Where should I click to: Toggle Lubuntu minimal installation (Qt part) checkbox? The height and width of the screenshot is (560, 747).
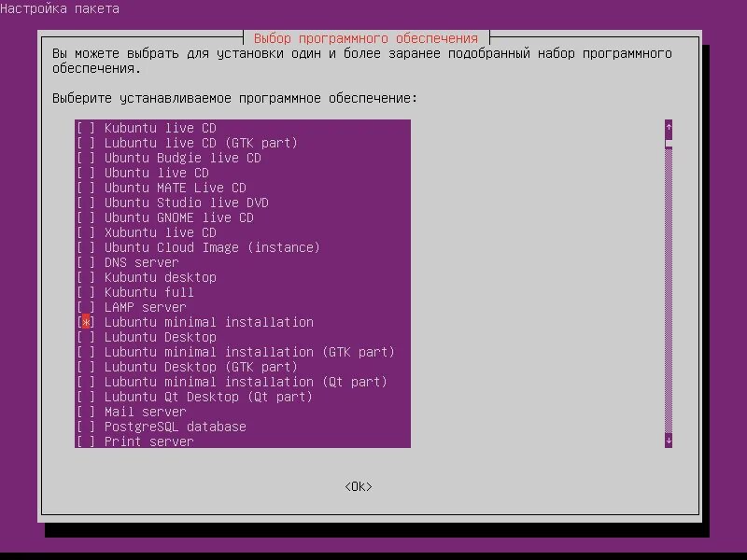coord(86,382)
